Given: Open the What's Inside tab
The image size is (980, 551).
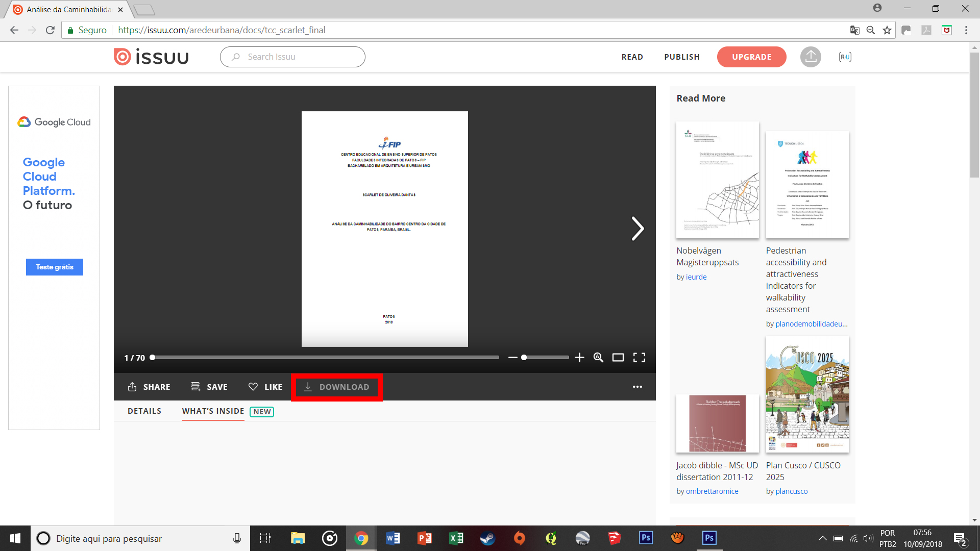Looking at the screenshot, I should coord(213,411).
